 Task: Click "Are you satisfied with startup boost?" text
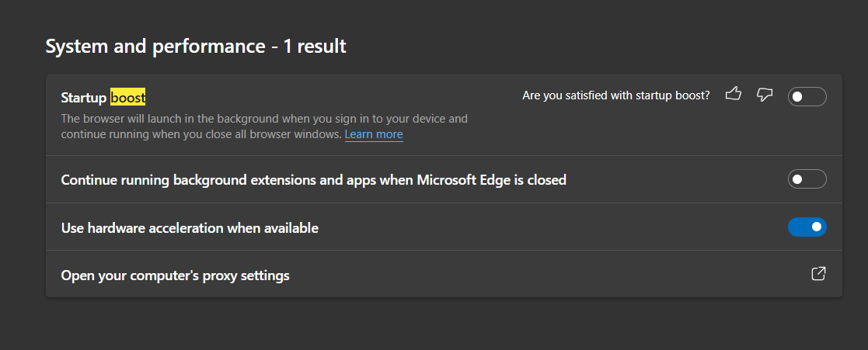[x=615, y=95]
